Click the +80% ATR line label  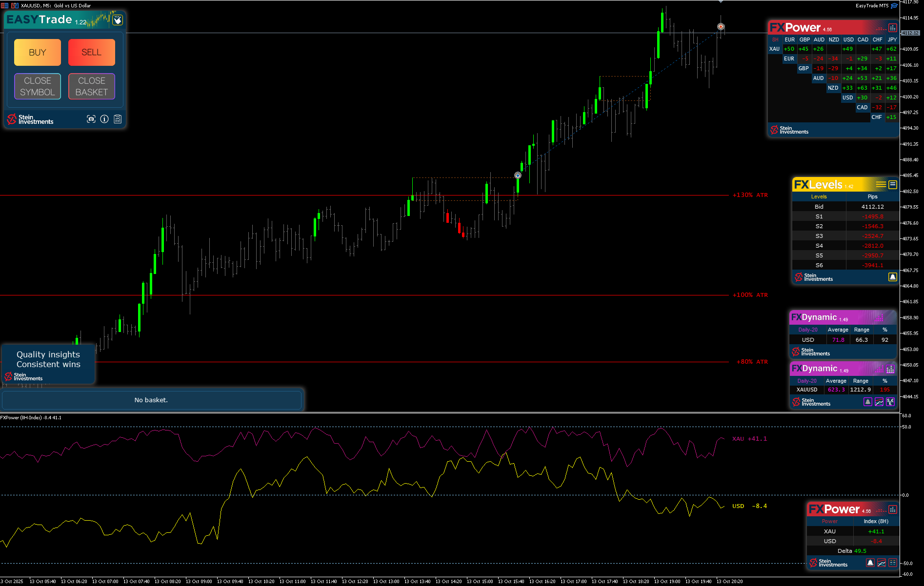752,362
